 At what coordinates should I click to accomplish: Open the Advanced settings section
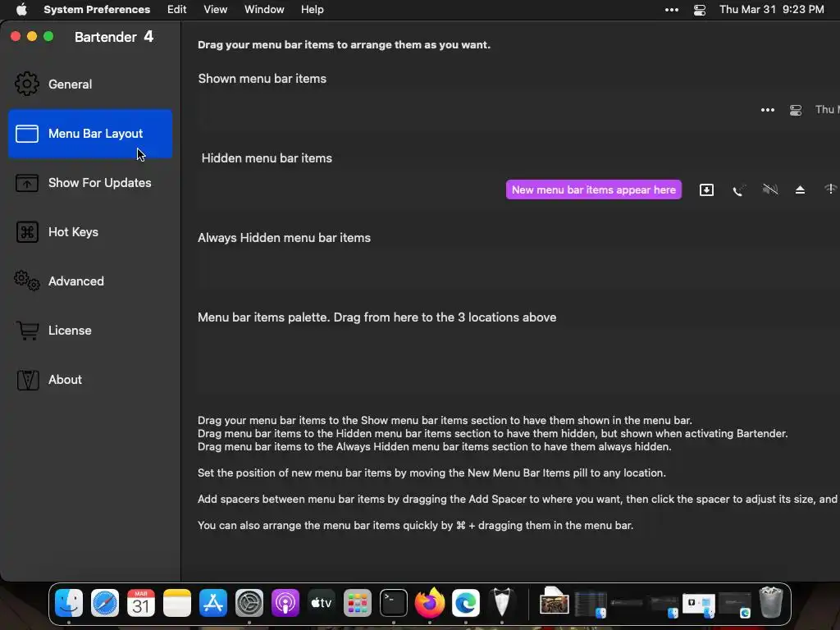click(90, 281)
